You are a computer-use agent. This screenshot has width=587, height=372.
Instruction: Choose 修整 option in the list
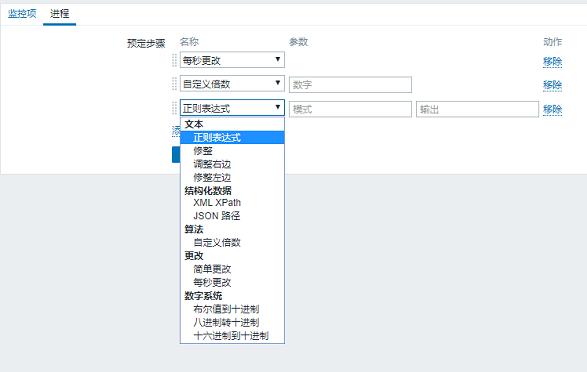coord(232,151)
